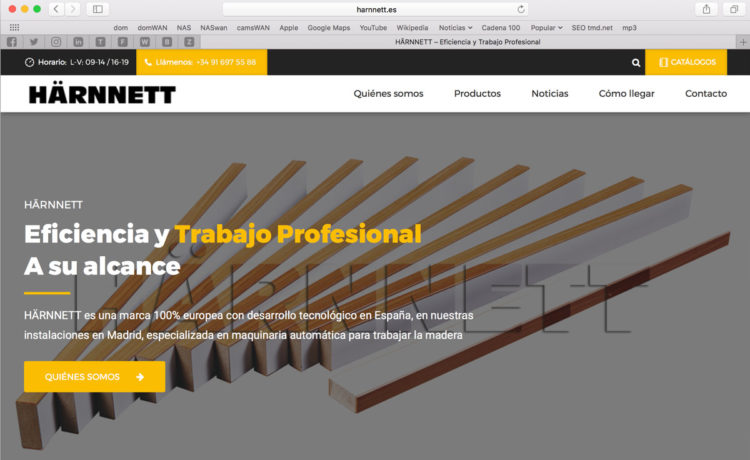Open the YouTube bookmark
The height and width of the screenshot is (460, 750).
pyautogui.click(x=373, y=28)
